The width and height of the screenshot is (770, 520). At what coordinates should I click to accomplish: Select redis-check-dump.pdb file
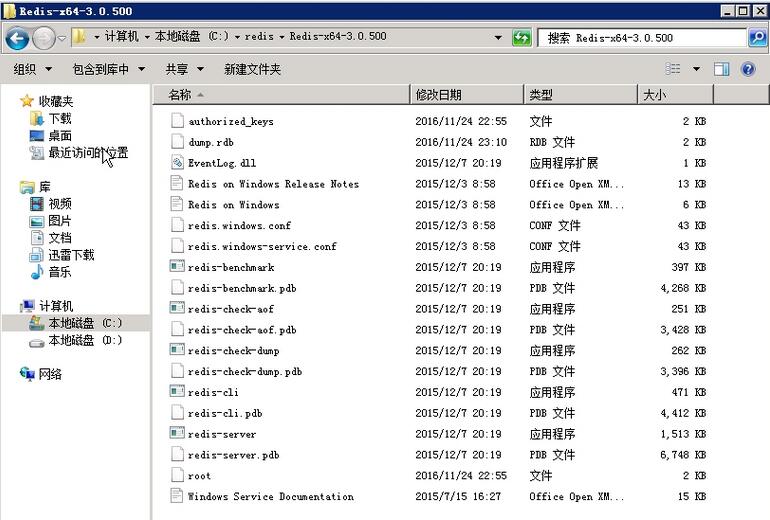(x=245, y=372)
